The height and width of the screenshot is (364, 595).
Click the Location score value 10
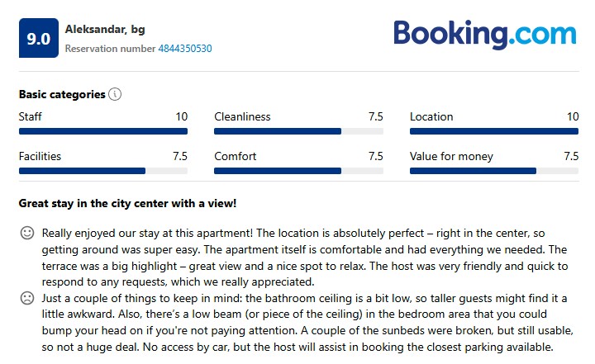point(572,117)
